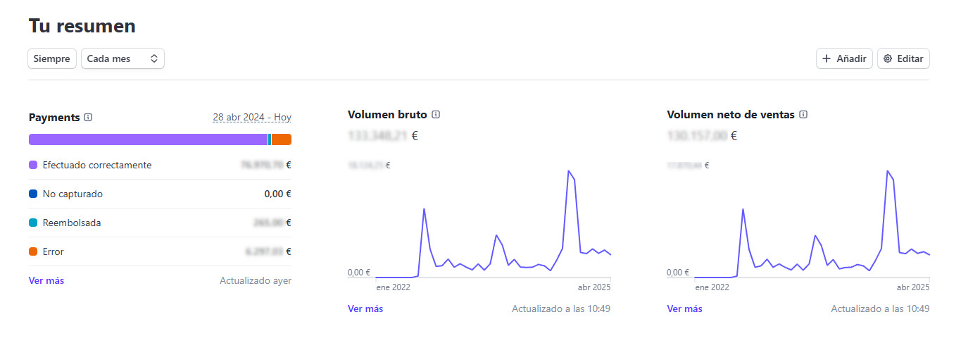This screenshot has width=980, height=355.
Task: Open the Siempre date range selector
Action: pyautogui.click(x=52, y=59)
